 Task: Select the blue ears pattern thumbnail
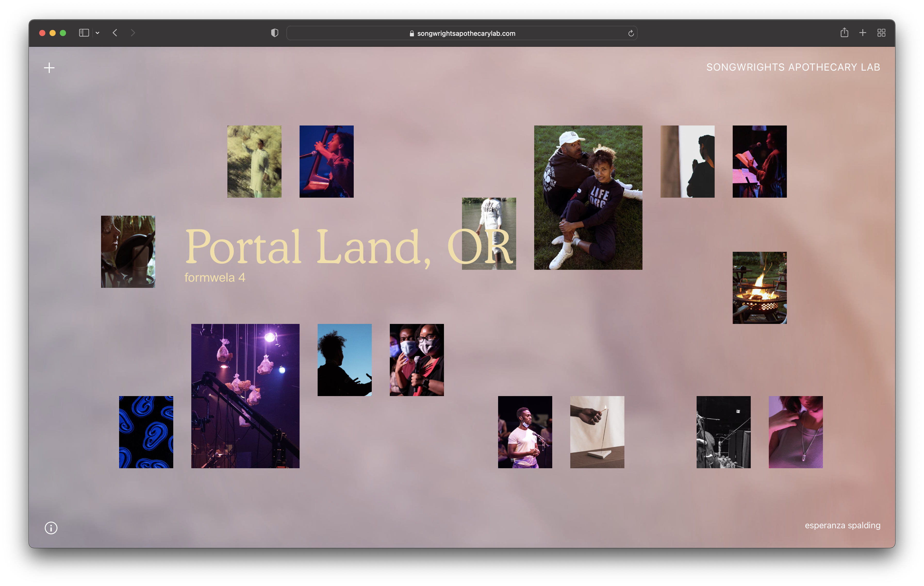tap(146, 432)
